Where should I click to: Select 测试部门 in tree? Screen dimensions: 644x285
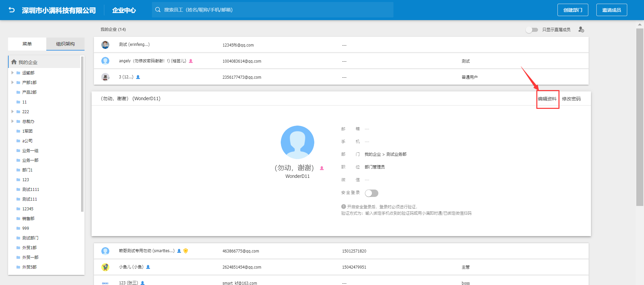tap(30, 238)
